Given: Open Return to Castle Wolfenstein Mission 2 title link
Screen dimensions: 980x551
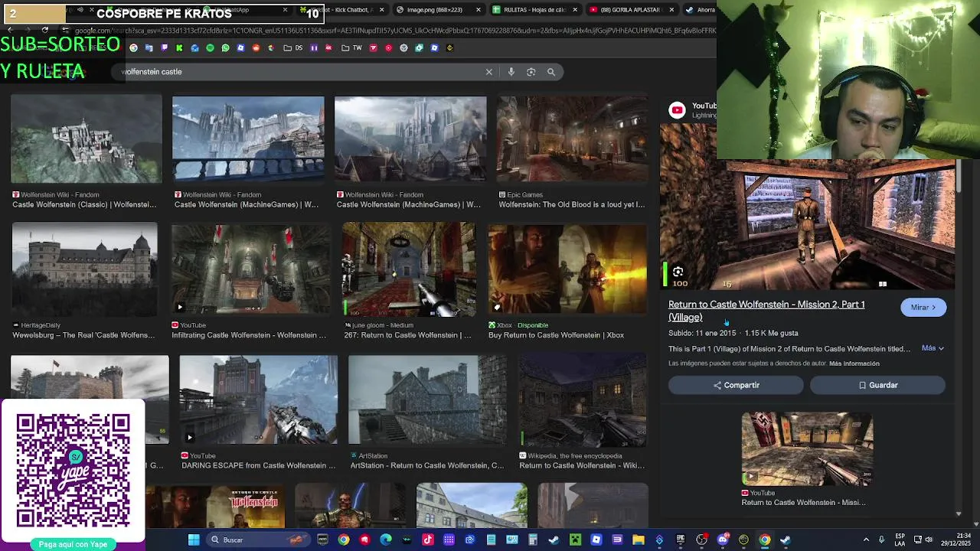Looking at the screenshot, I should (766, 311).
